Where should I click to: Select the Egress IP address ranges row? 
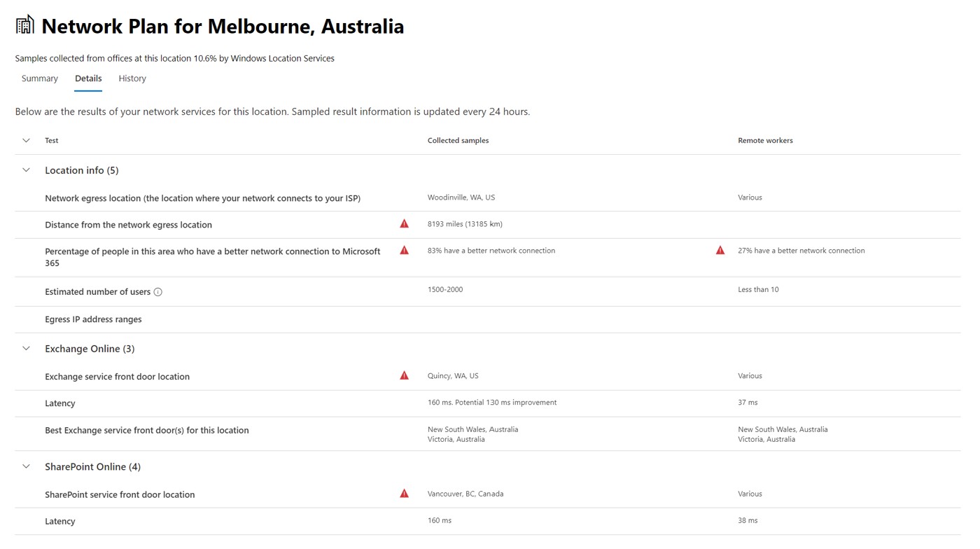[488, 319]
